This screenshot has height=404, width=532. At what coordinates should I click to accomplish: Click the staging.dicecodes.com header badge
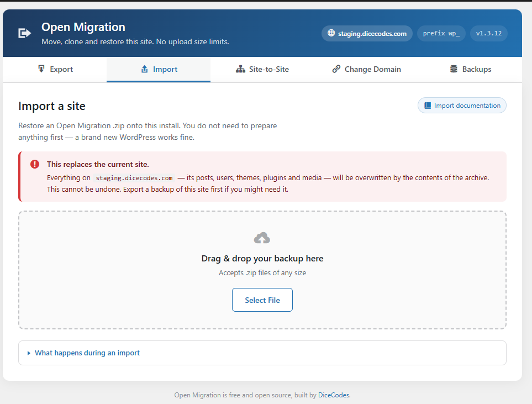(367, 33)
